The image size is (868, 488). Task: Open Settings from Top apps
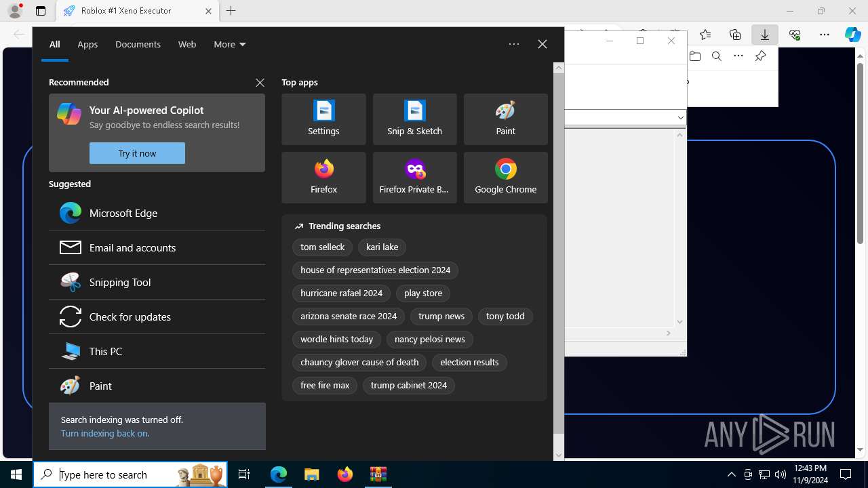[323, 119]
